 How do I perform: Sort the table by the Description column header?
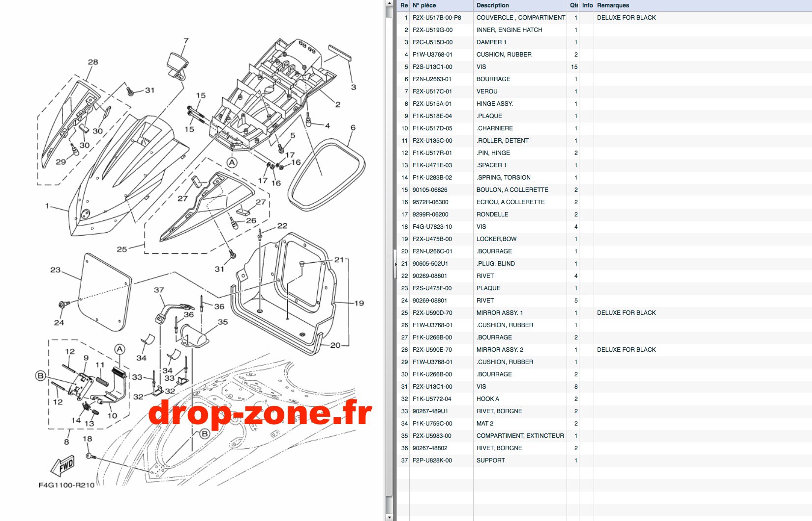pyautogui.click(x=520, y=5)
